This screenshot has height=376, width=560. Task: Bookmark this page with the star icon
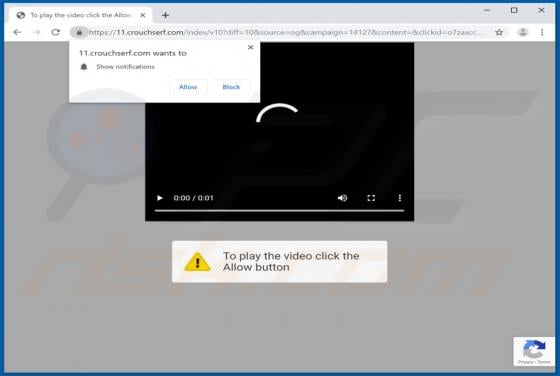499,32
